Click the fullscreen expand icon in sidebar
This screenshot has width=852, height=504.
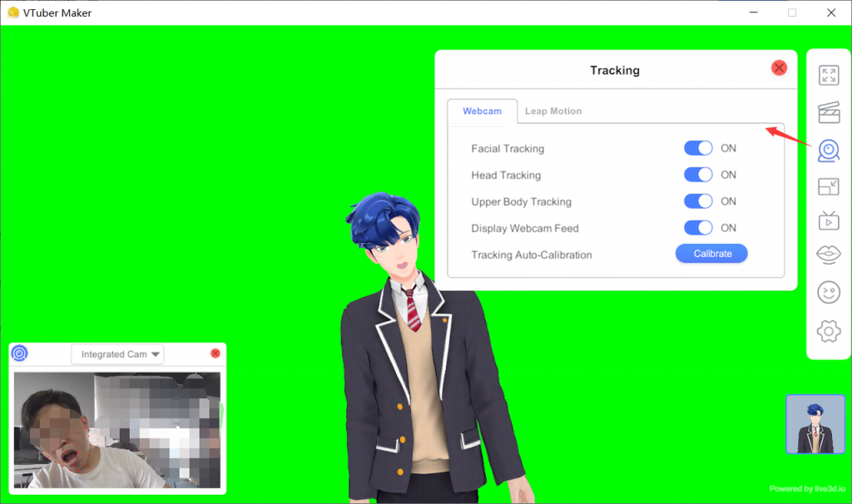coord(829,76)
